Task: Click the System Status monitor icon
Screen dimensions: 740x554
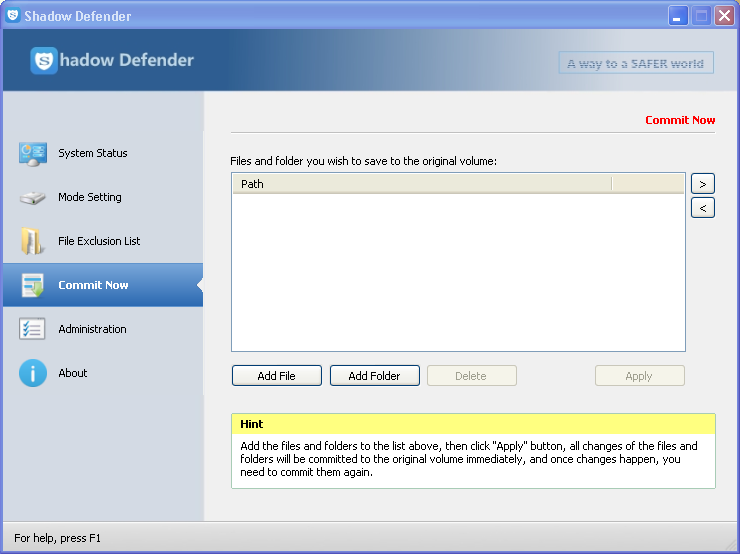Action: point(33,154)
